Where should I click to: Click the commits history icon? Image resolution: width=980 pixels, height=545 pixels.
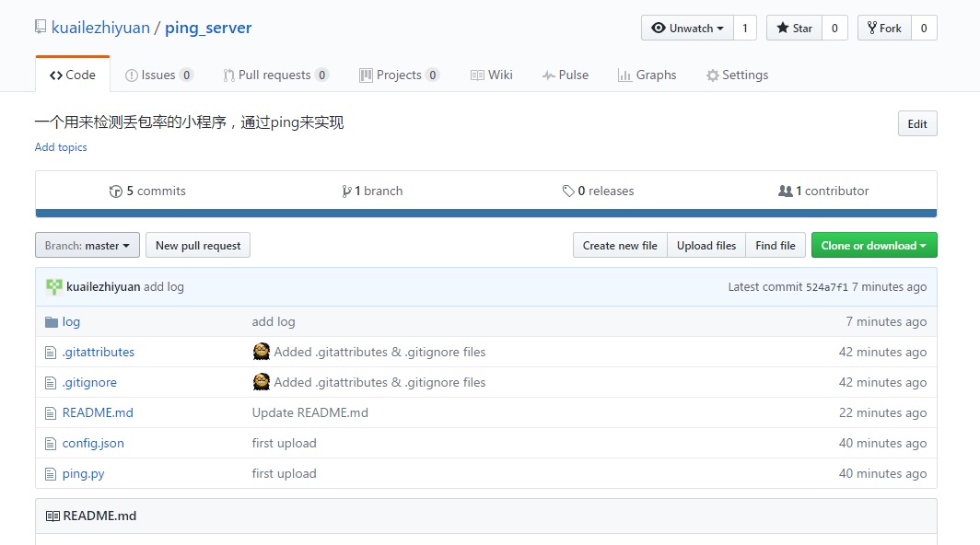[x=115, y=191]
